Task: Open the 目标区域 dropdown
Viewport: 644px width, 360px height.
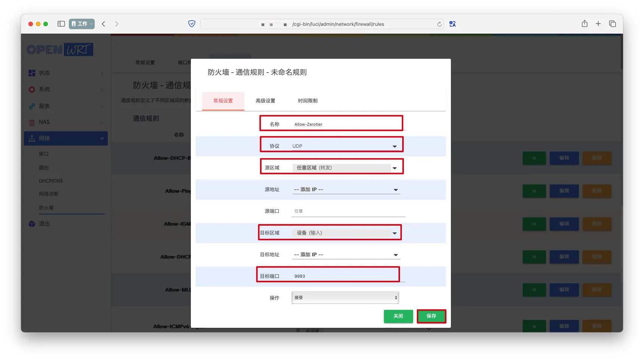Action: tap(344, 233)
